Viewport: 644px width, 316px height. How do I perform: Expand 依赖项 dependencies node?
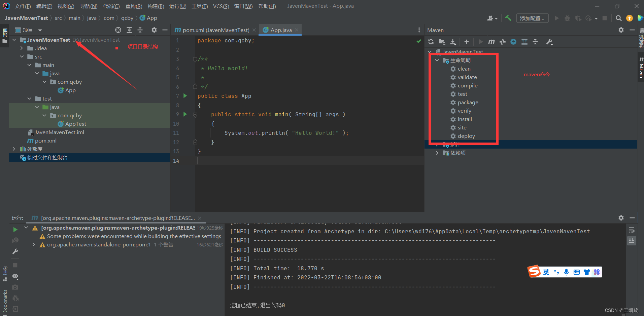(437, 153)
